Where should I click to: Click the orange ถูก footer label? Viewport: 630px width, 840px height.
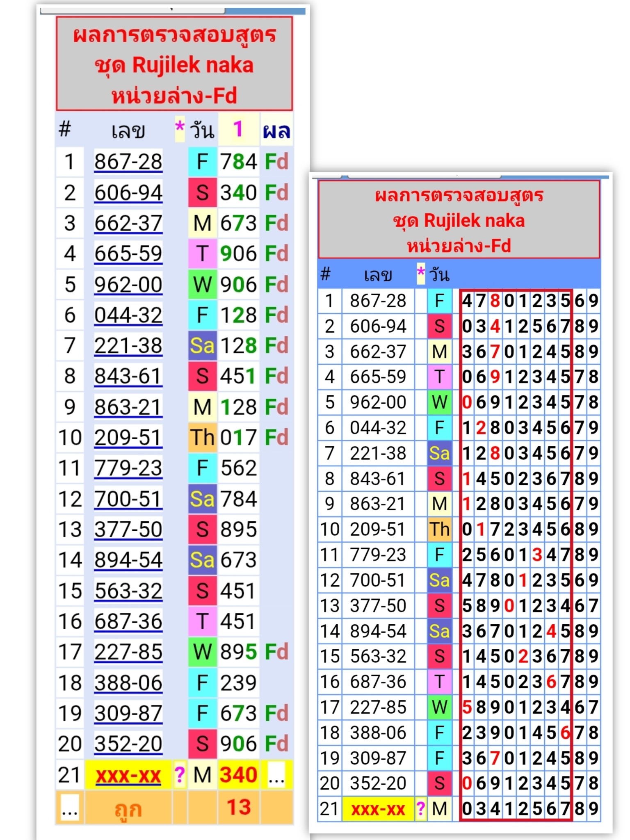coord(128,808)
